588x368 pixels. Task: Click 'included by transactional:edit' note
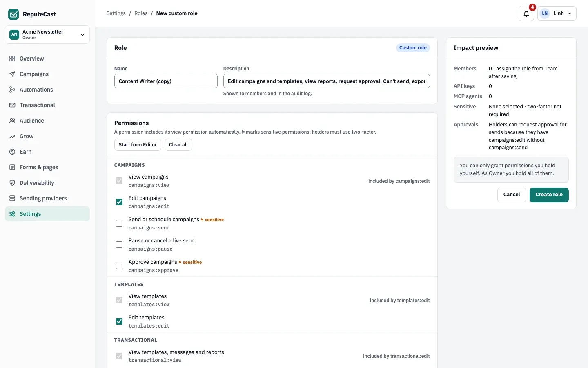(x=396, y=356)
